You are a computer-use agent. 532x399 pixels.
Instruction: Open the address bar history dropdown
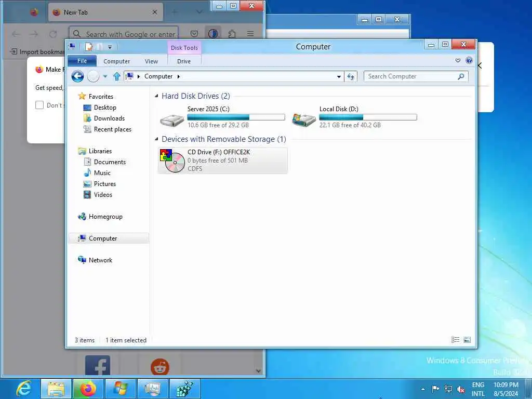pyautogui.click(x=339, y=77)
